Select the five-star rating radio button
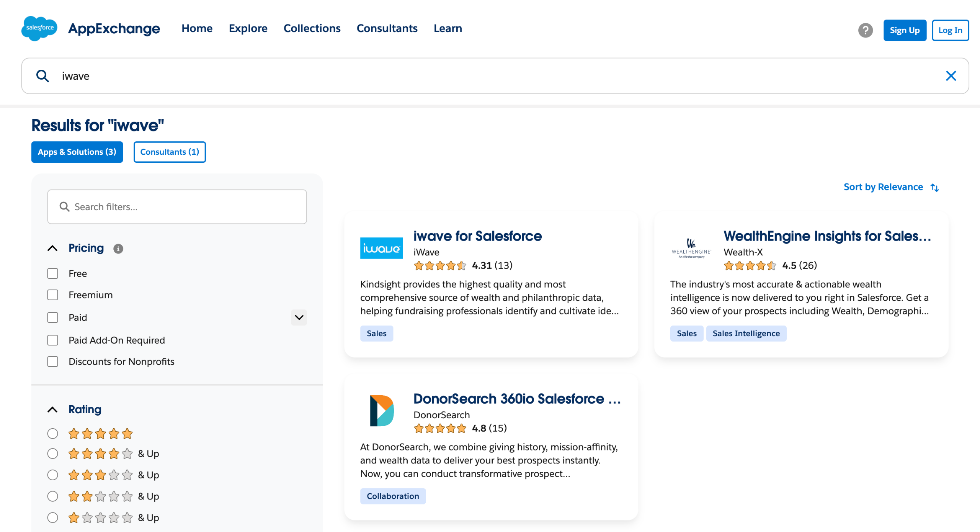Screen dimensions: 980x532 pos(52,434)
